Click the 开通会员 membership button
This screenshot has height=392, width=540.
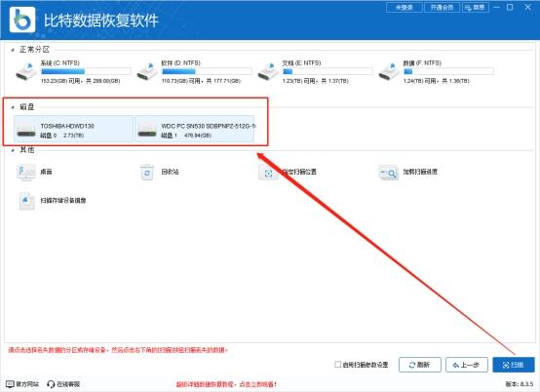point(443,7)
